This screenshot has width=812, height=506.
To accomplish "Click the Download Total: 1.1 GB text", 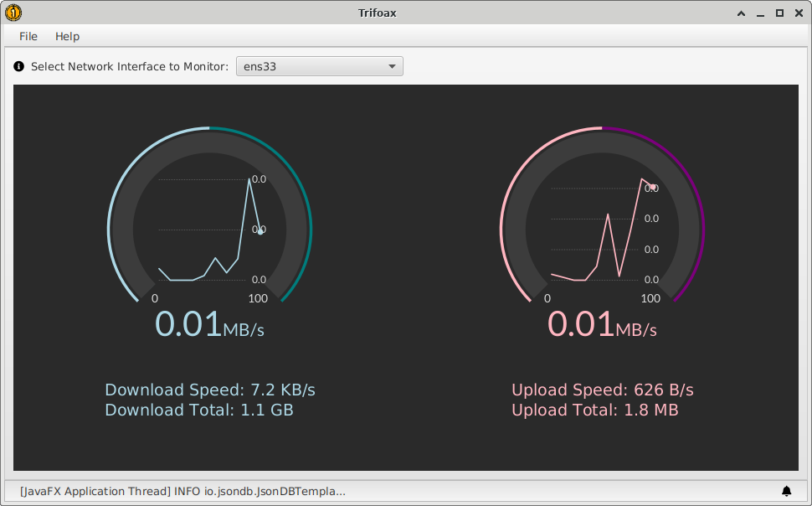I will [199, 410].
